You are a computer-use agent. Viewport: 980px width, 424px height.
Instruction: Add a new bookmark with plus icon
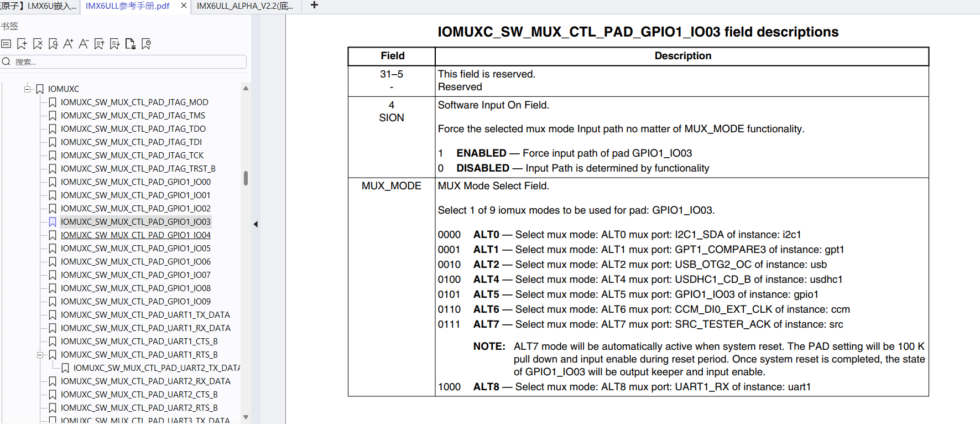tap(22, 44)
